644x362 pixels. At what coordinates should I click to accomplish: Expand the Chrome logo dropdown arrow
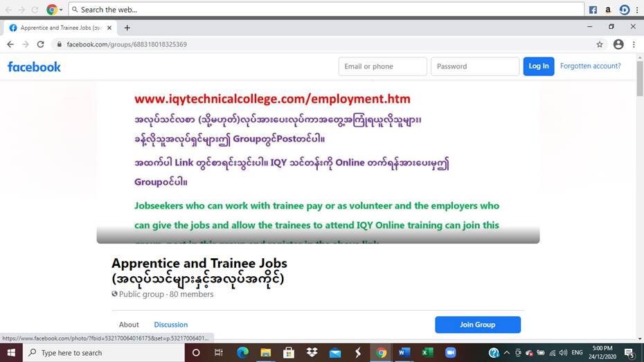(61, 10)
